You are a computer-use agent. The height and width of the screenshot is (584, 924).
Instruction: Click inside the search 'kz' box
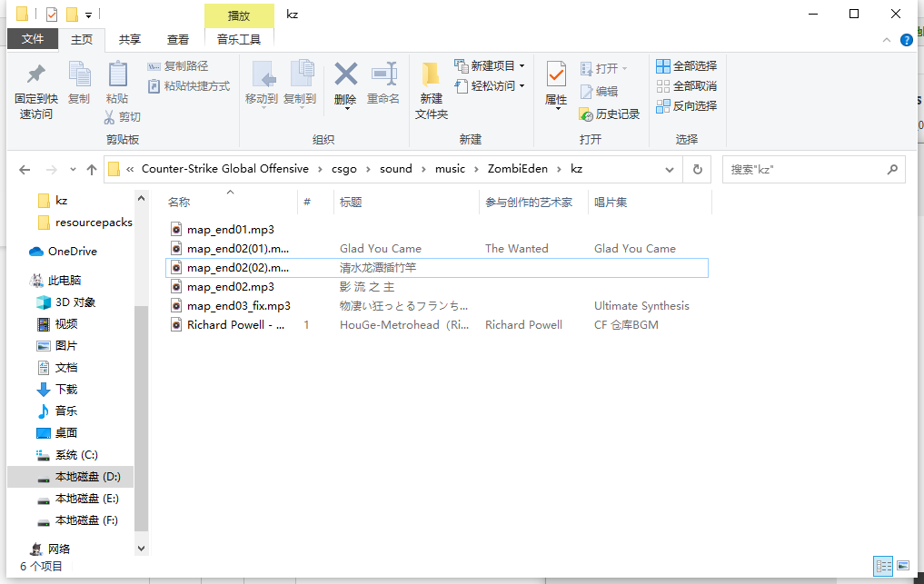point(800,169)
